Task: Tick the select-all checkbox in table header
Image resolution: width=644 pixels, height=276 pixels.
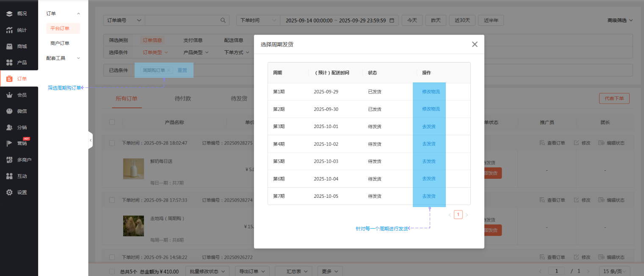Action: coord(112,122)
